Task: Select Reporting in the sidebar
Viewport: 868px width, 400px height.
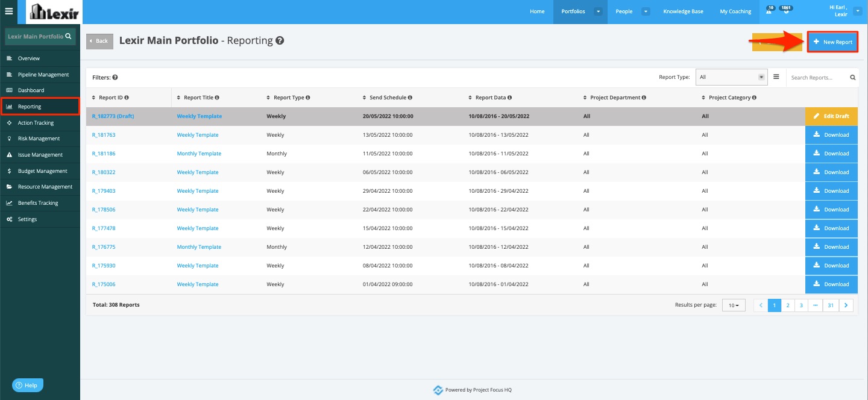Action: tap(40, 107)
